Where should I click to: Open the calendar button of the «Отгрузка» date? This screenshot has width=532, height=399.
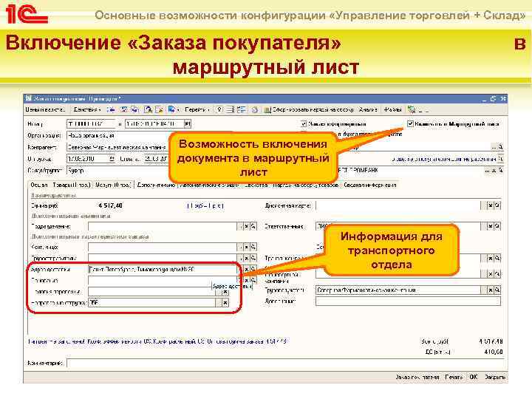112,159
